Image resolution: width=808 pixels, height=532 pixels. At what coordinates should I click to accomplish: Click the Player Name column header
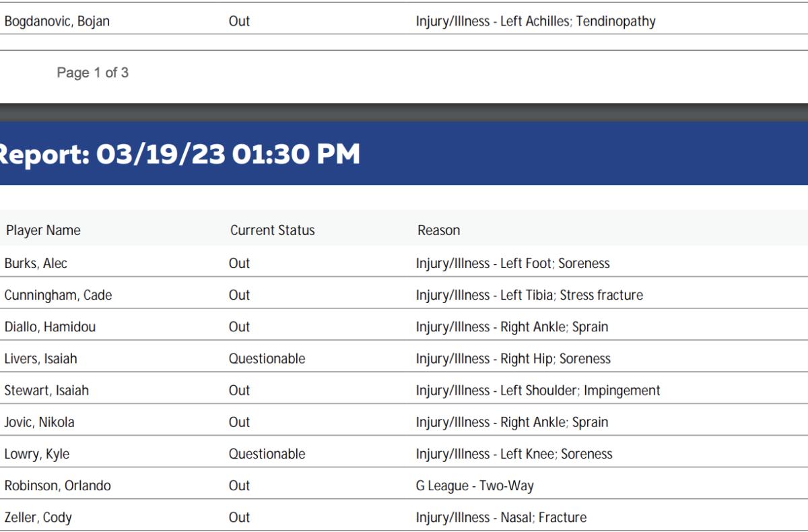click(x=43, y=230)
